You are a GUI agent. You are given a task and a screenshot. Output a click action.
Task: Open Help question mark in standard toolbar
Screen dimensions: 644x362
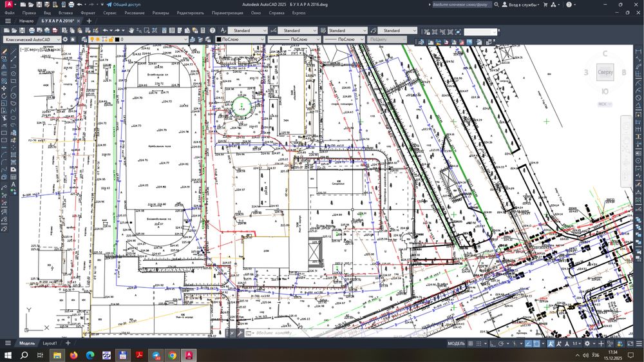[x=213, y=30]
